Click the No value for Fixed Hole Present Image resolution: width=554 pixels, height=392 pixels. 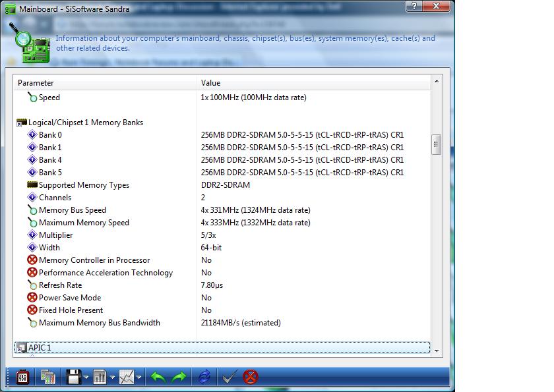(206, 310)
